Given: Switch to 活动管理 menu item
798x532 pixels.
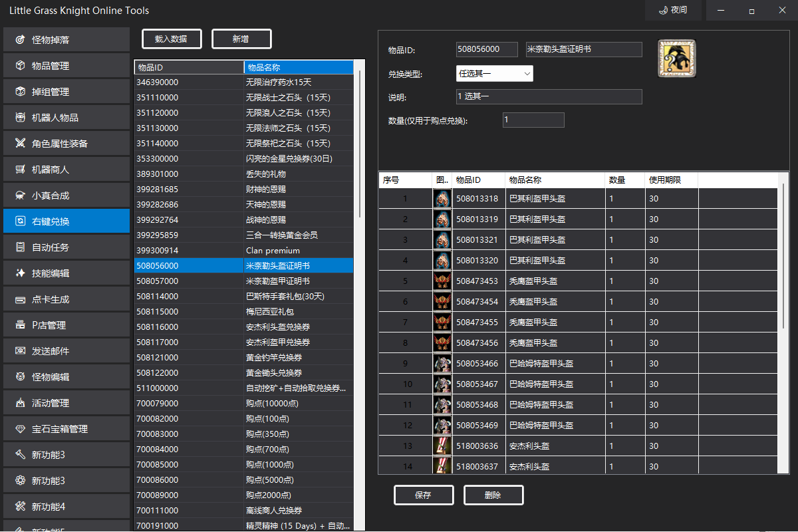Looking at the screenshot, I should (66, 403).
